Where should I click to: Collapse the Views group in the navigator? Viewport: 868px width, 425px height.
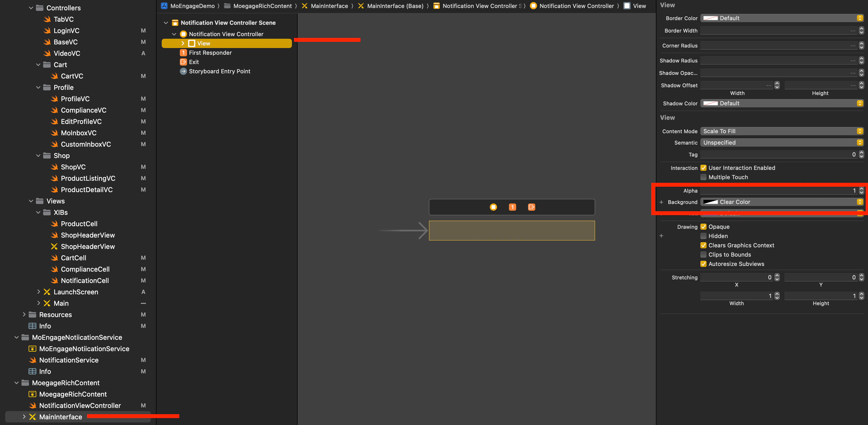tap(31, 201)
